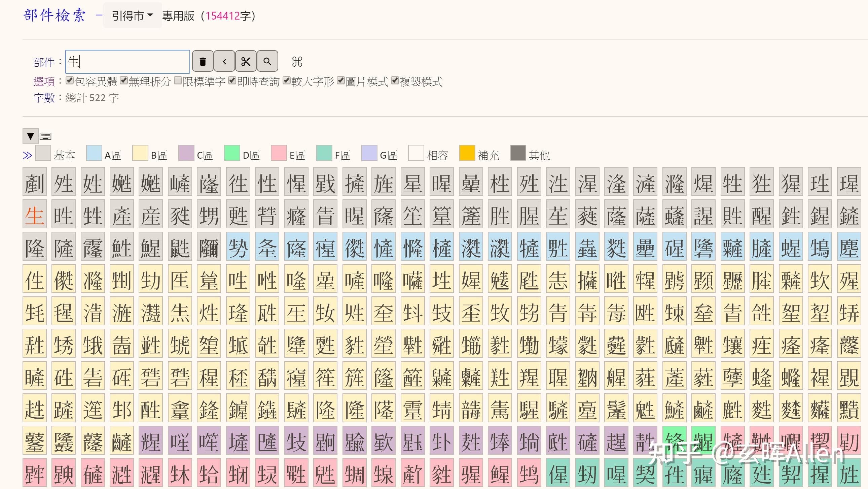
Task: Toggle the 複製模式 checkbox
Action: (x=395, y=80)
